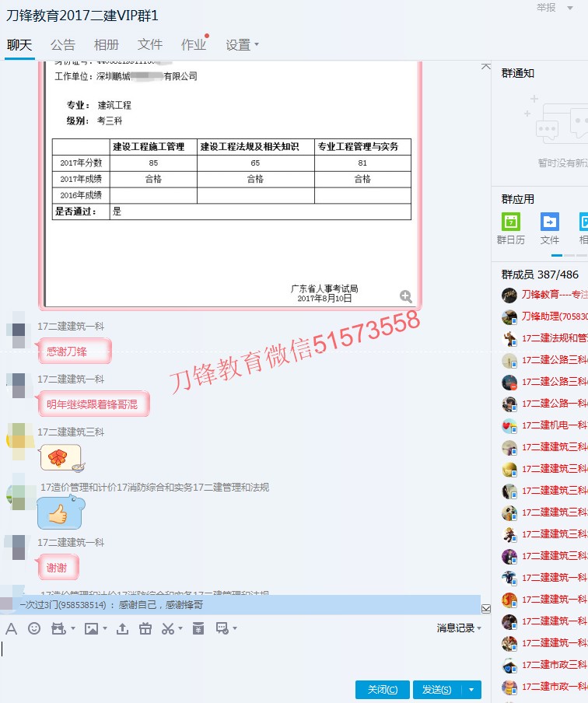Click member name 刀锋助理(70583
The height and width of the screenshot is (703, 588).
555,317
